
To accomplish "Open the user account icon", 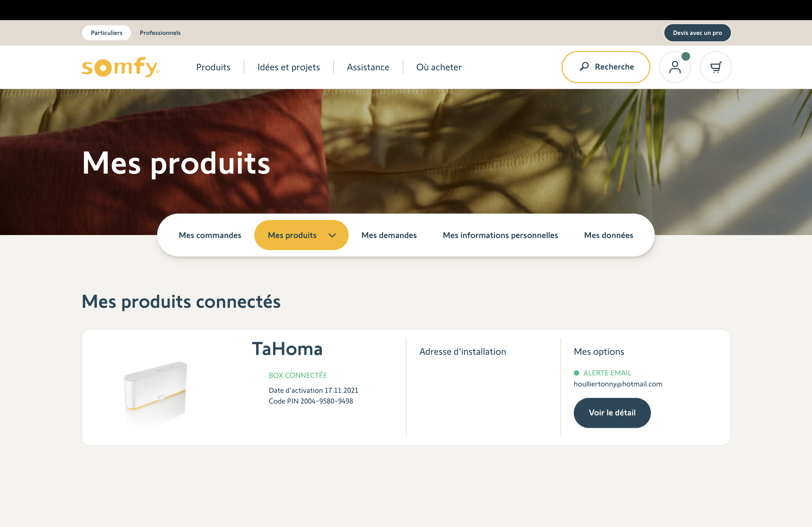I will [675, 67].
